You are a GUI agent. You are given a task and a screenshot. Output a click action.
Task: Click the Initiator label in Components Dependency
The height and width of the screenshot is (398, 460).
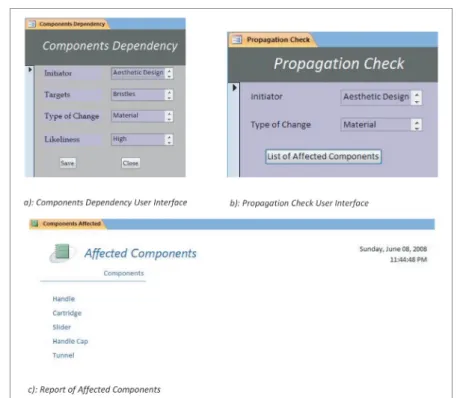point(58,73)
